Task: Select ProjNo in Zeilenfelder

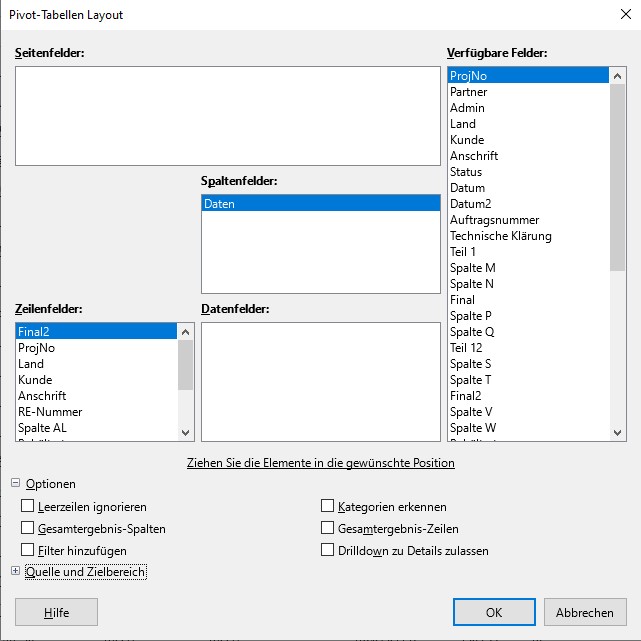Action: click(96, 347)
